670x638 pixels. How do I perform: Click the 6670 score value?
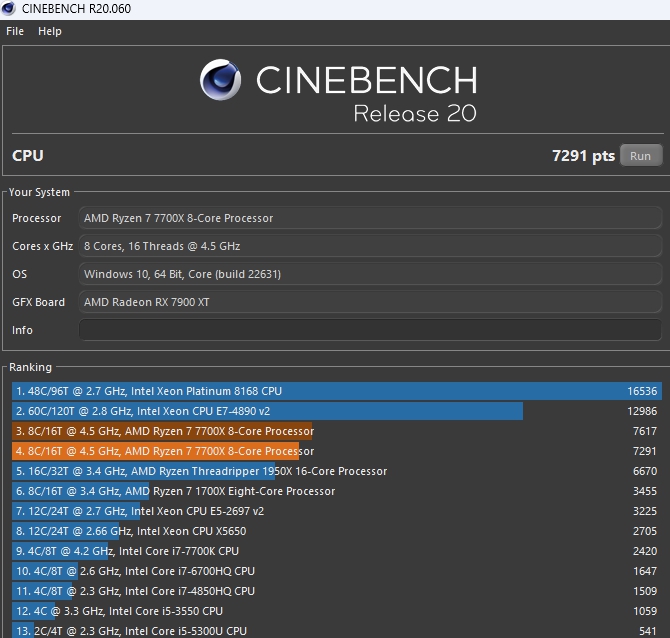645,471
